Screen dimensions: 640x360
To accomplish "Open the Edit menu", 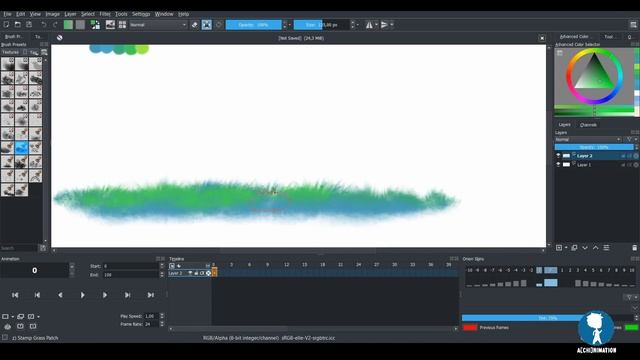I will pyautogui.click(x=20, y=14).
